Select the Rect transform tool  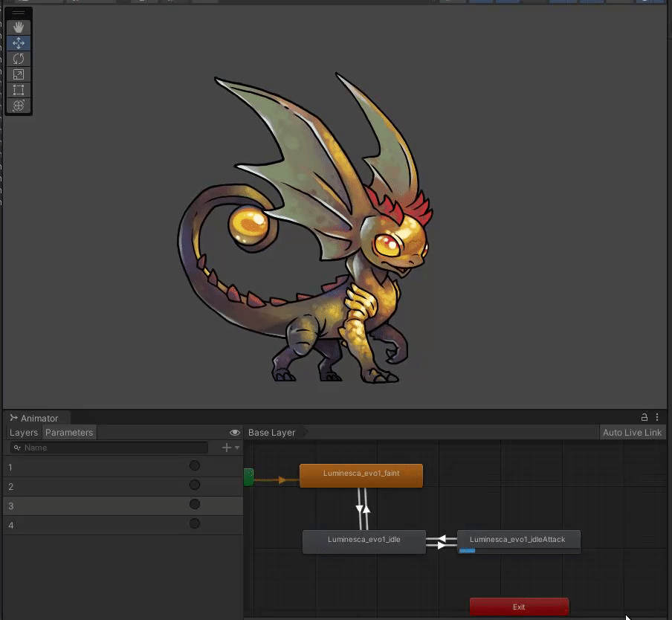pos(19,90)
